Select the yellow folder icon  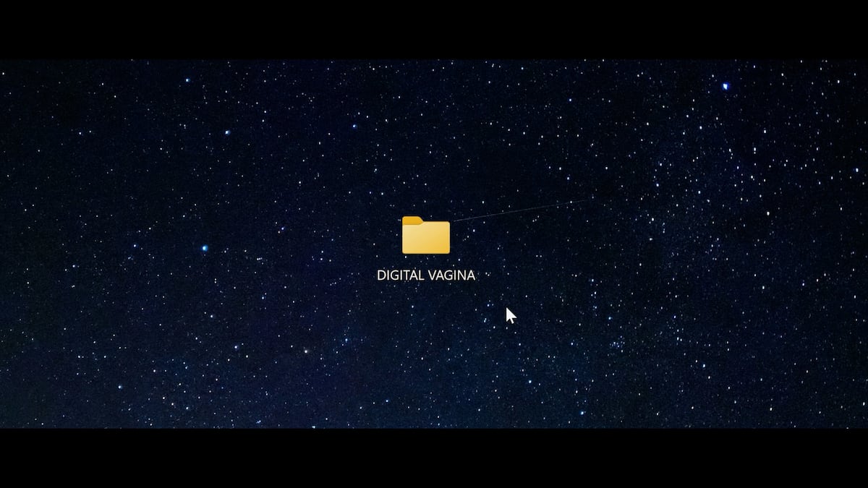[x=426, y=235]
